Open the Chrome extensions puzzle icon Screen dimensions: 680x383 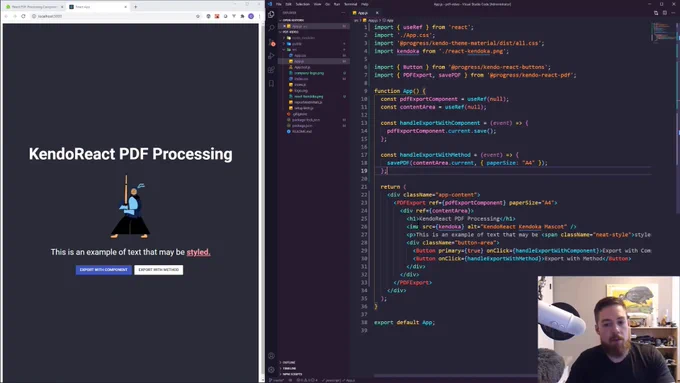(242, 16)
